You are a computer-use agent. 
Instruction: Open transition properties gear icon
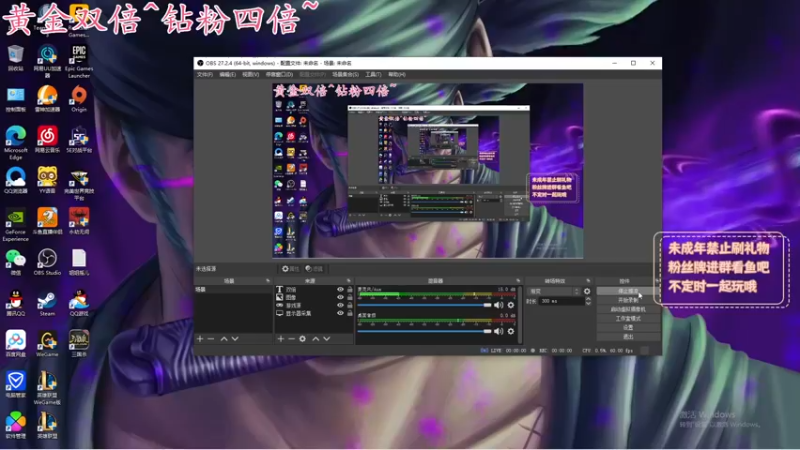pyautogui.click(x=587, y=291)
